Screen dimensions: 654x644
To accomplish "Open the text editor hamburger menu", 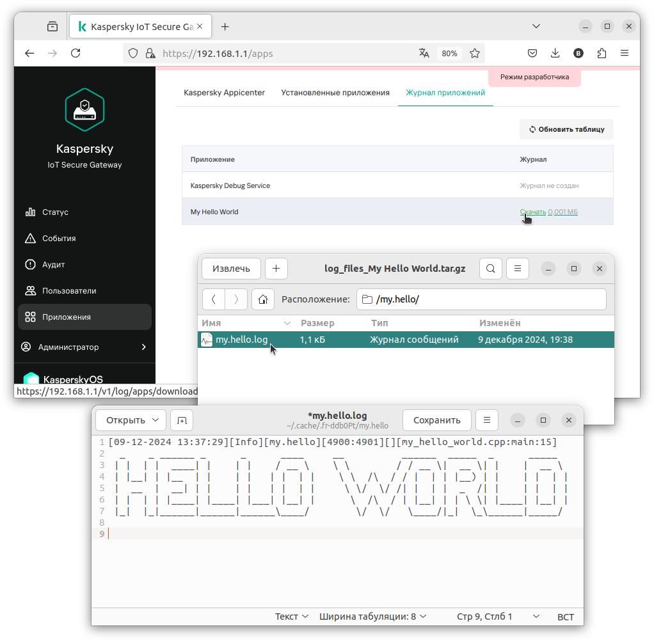I will (x=487, y=420).
